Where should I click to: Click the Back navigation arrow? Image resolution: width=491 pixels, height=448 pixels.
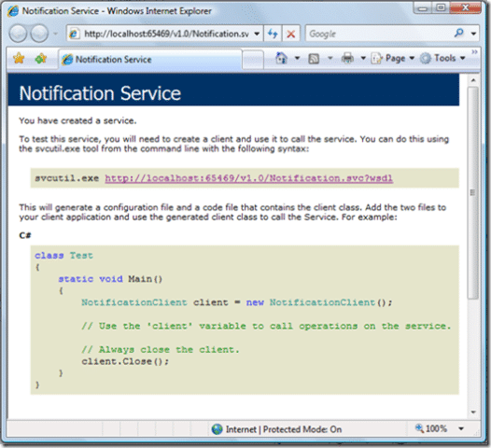pyautogui.click(x=18, y=34)
